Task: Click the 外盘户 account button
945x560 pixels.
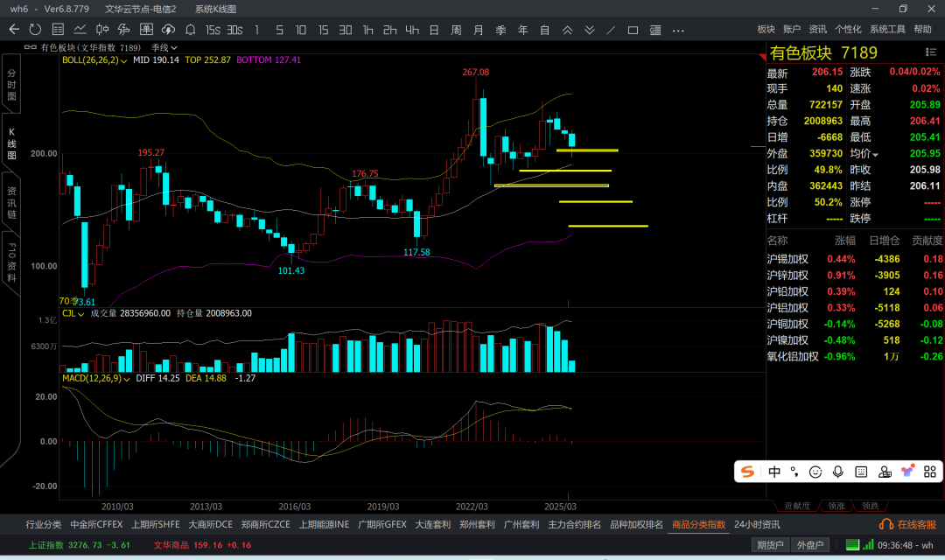Action: [x=810, y=545]
